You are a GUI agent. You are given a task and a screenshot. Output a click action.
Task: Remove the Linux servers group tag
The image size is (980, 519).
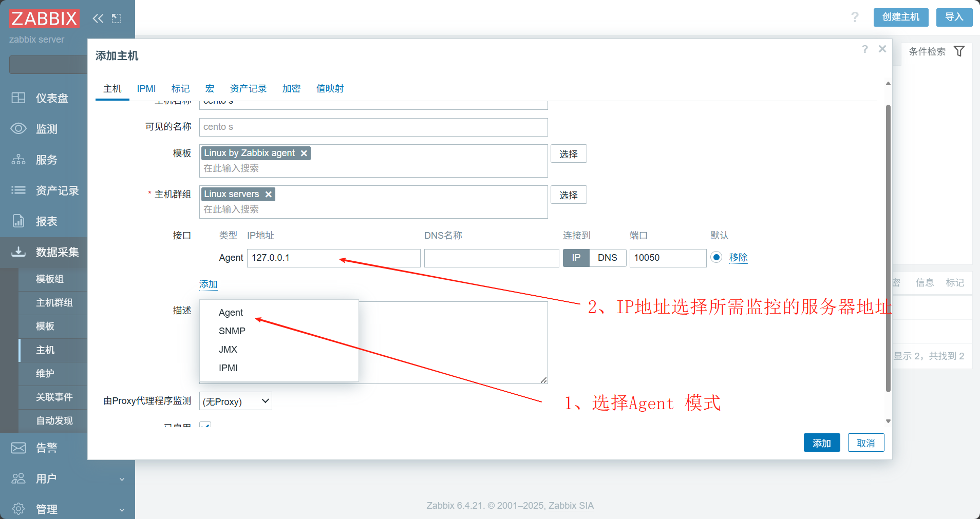(x=268, y=194)
